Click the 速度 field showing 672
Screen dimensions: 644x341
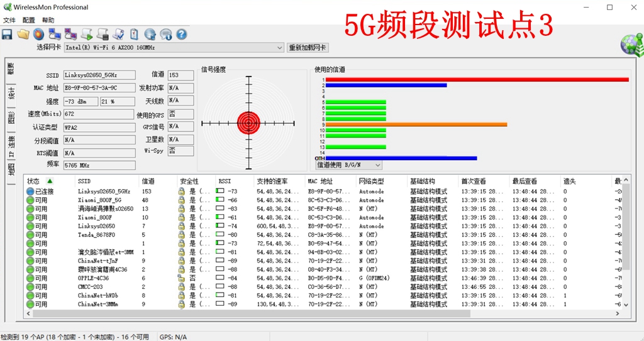click(x=99, y=114)
